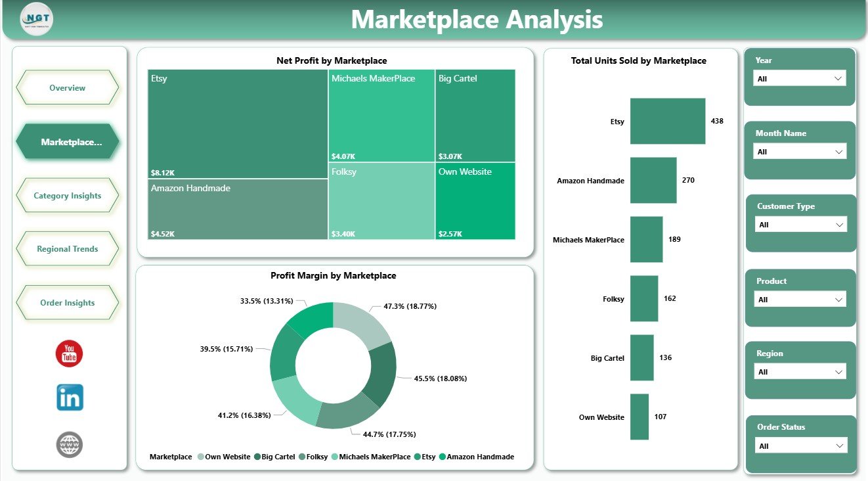Click the 41.2% donut slice
The image size is (868, 481).
[x=295, y=400]
